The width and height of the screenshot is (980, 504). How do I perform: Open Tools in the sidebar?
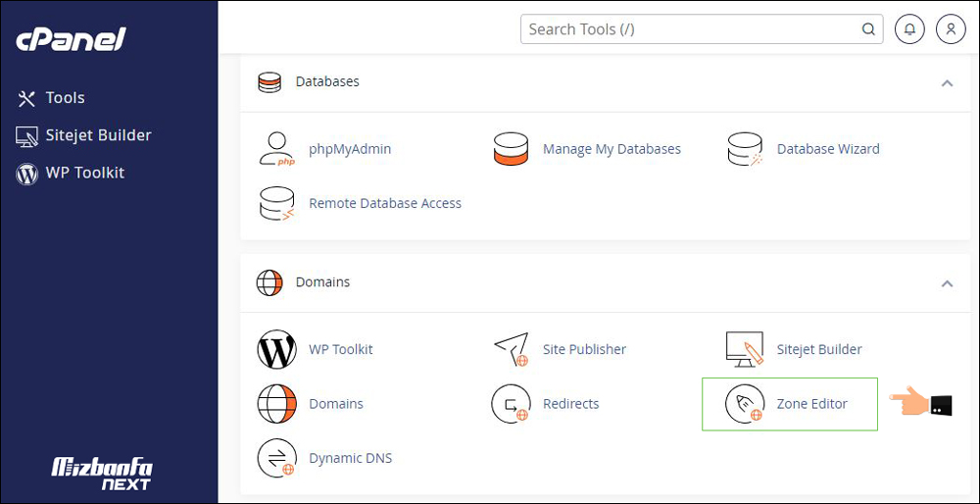pyautogui.click(x=65, y=98)
